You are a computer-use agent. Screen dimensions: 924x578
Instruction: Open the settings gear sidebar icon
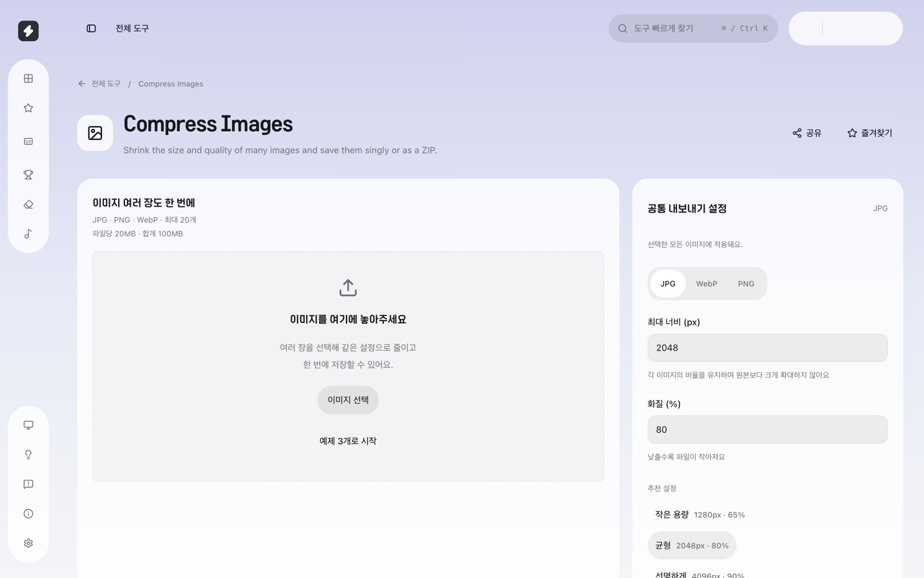pyautogui.click(x=28, y=543)
